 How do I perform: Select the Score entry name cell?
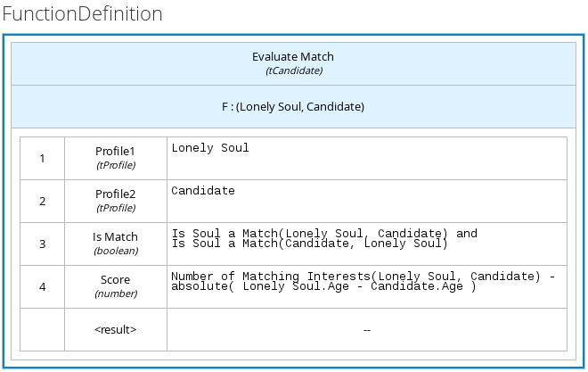click(115, 280)
